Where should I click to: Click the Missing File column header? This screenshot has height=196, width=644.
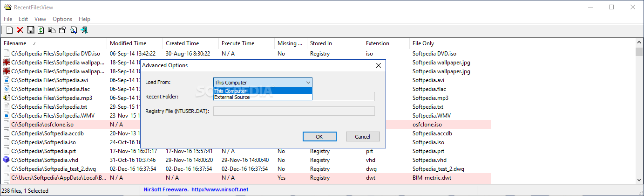click(x=291, y=43)
